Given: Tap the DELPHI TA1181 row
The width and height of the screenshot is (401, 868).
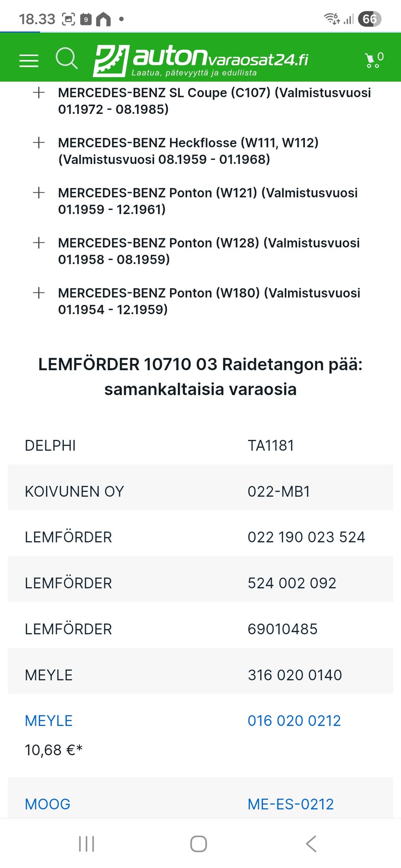Looking at the screenshot, I should 200,446.
